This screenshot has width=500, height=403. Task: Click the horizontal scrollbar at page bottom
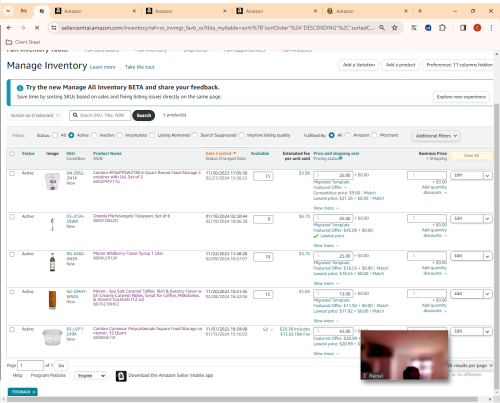pyautogui.click(x=242, y=399)
